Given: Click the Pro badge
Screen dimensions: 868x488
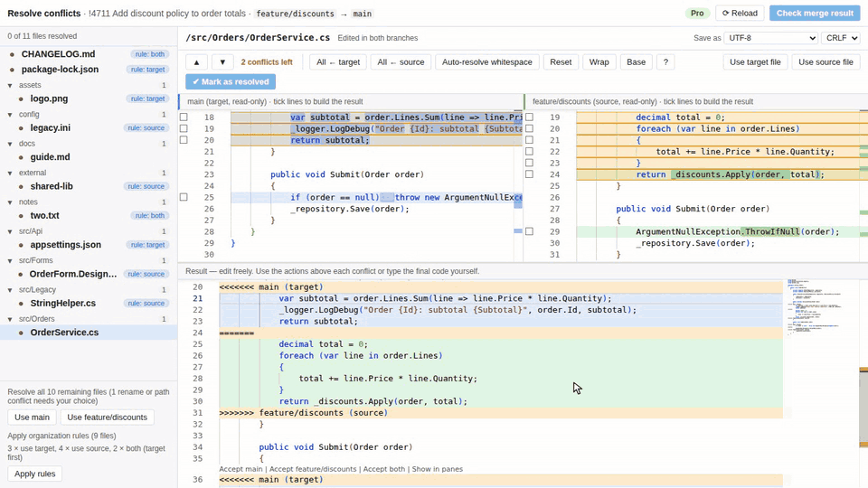Looking at the screenshot, I should [697, 14].
